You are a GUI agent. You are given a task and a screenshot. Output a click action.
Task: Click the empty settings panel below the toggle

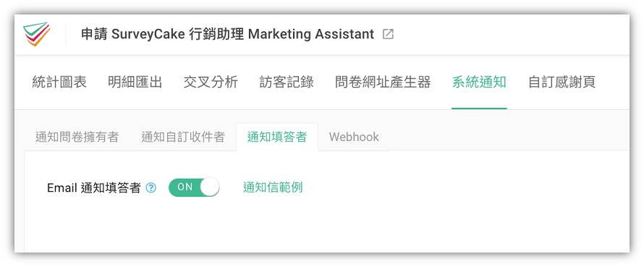pyautogui.click(x=326, y=226)
